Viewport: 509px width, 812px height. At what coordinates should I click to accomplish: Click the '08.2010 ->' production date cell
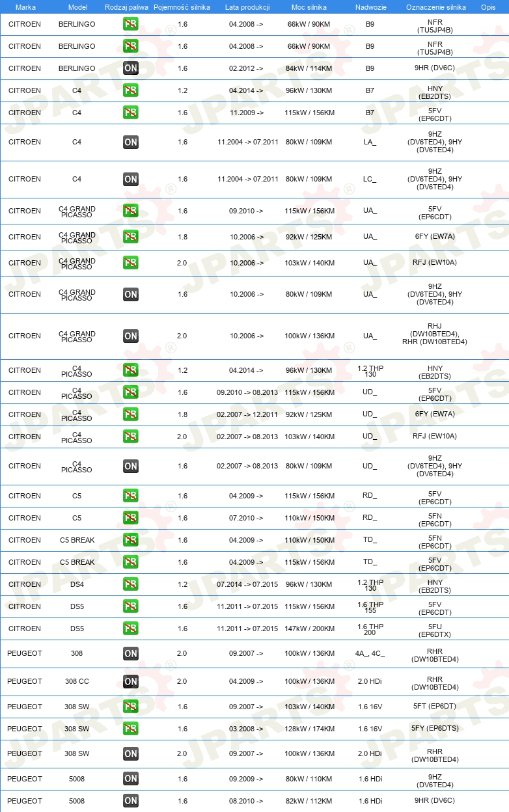pyautogui.click(x=246, y=801)
